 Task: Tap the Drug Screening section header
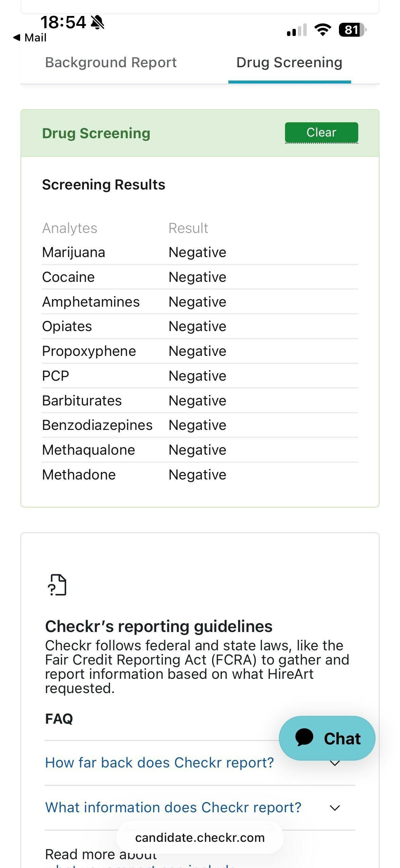96,133
